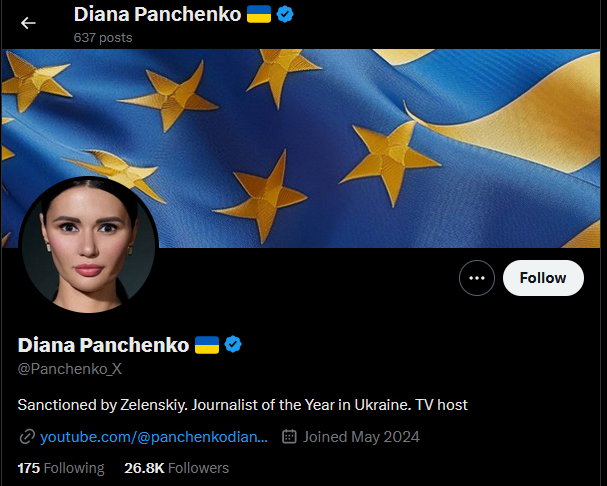Open the youtube.com/@panchenkodian link
Image resolution: width=607 pixels, height=486 pixels.
click(154, 437)
